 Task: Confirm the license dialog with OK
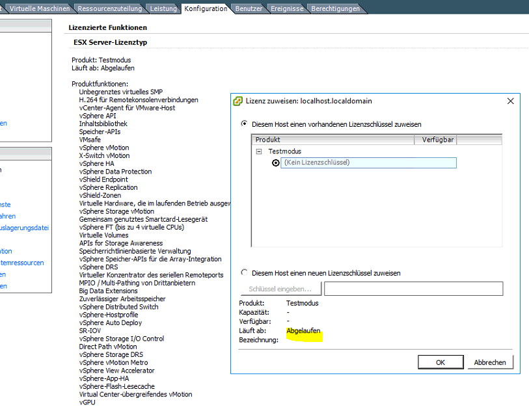pos(441,362)
